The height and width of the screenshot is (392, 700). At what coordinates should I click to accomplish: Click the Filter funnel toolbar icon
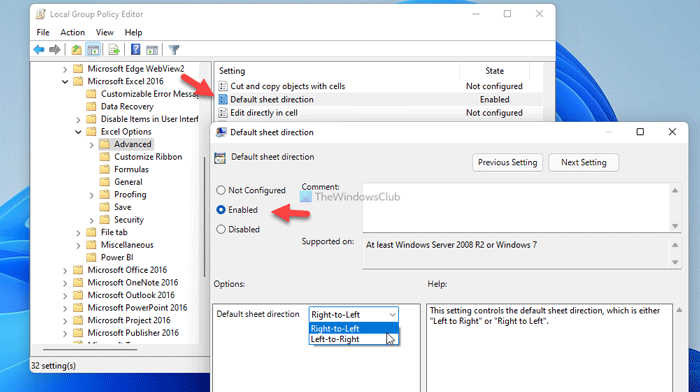pos(174,50)
